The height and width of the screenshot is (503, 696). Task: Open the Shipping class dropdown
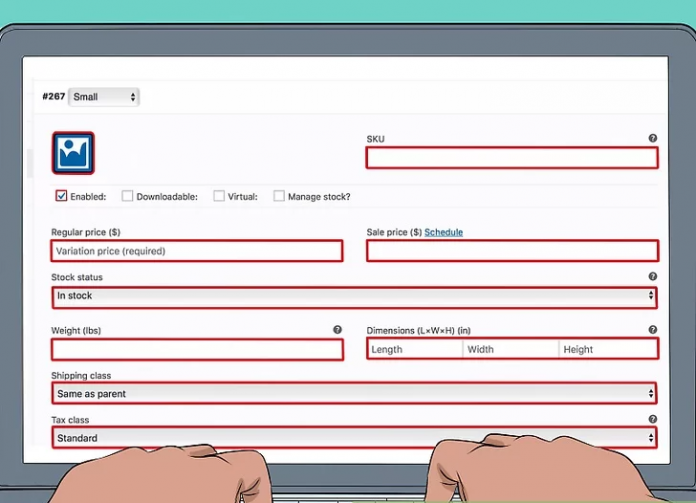(354, 394)
